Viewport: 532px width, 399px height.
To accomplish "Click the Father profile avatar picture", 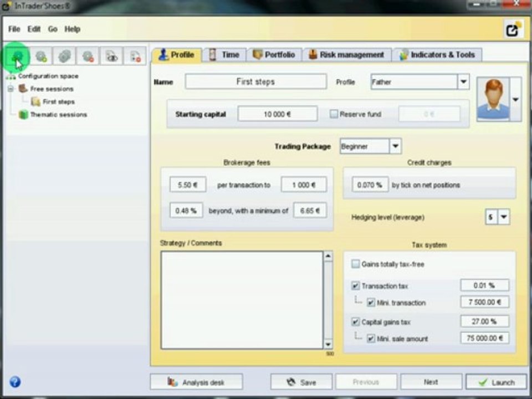I will click(x=493, y=99).
